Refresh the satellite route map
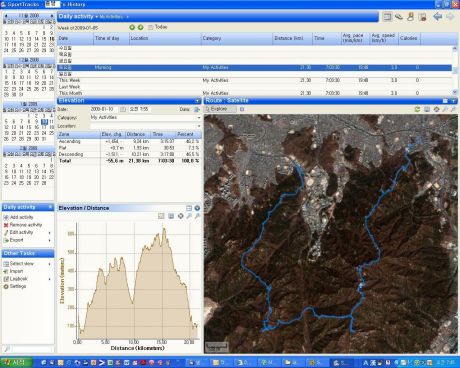 click(417, 109)
